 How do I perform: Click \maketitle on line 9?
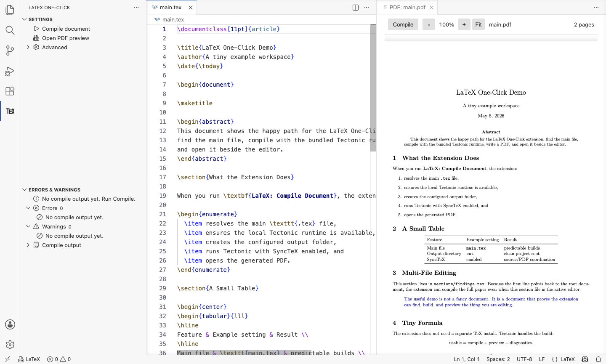(195, 103)
